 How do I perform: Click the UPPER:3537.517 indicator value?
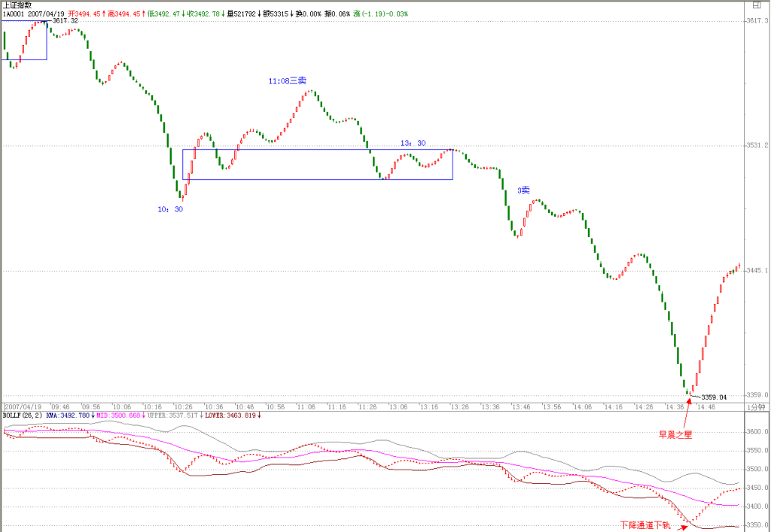tap(172, 415)
